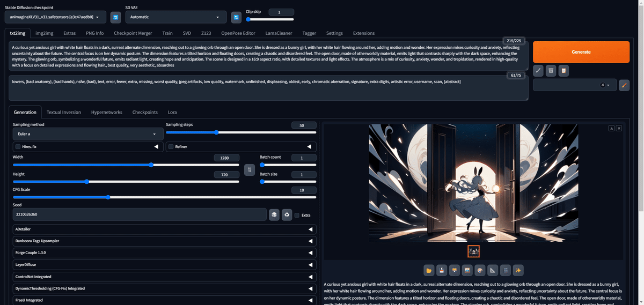Click the icon left of the sparkles icon
644x305 pixels.
506,270
